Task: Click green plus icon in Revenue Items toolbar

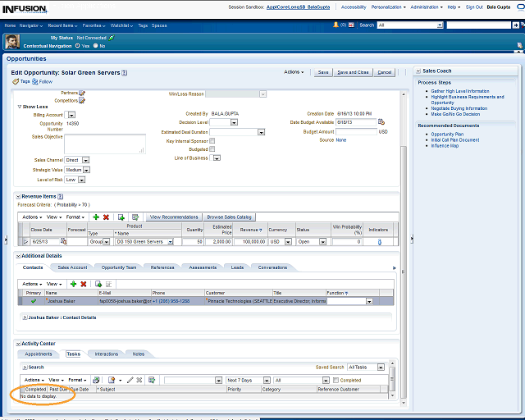Action: tap(96, 217)
